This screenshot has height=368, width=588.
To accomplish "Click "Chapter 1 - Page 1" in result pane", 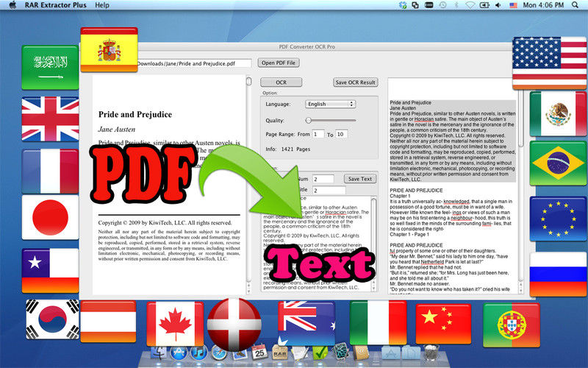I will coord(409,234).
